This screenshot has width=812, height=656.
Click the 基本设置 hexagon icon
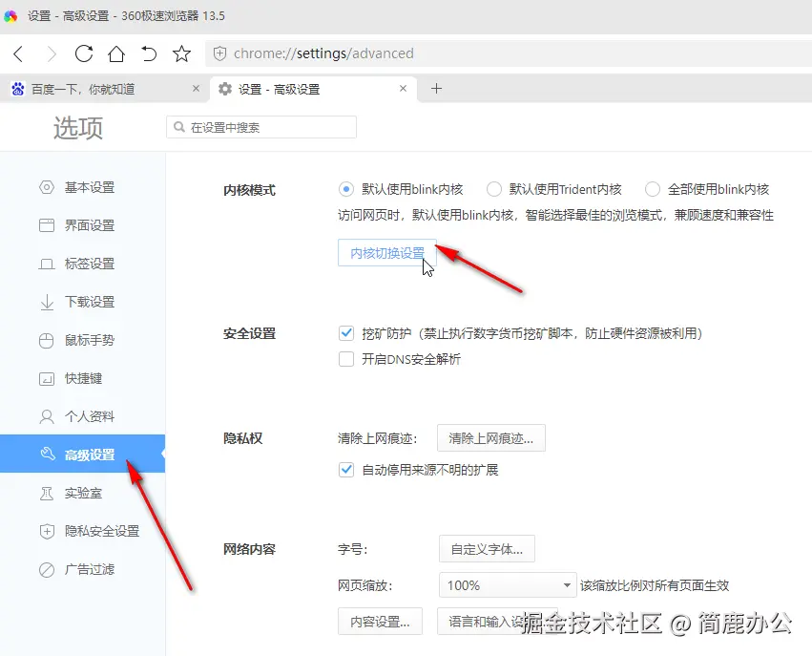pyautogui.click(x=47, y=187)
